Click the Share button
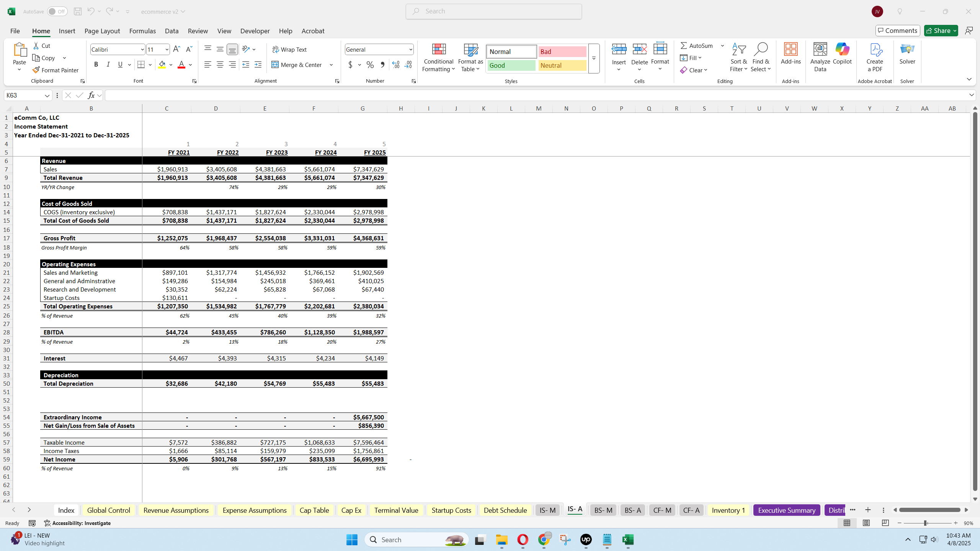 pyautogui.click(x=941, y=31)
